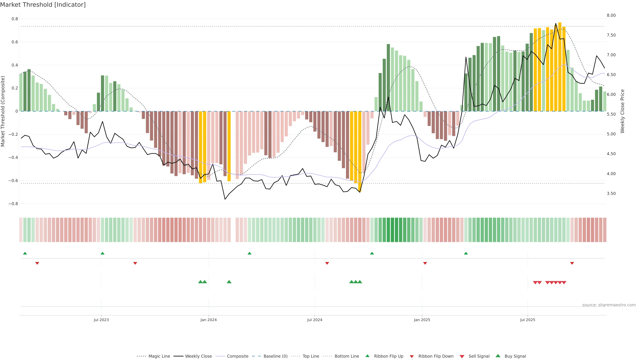Click Weekly Close Price axis title
Screen dimensions: 644x362
(622, 111)
